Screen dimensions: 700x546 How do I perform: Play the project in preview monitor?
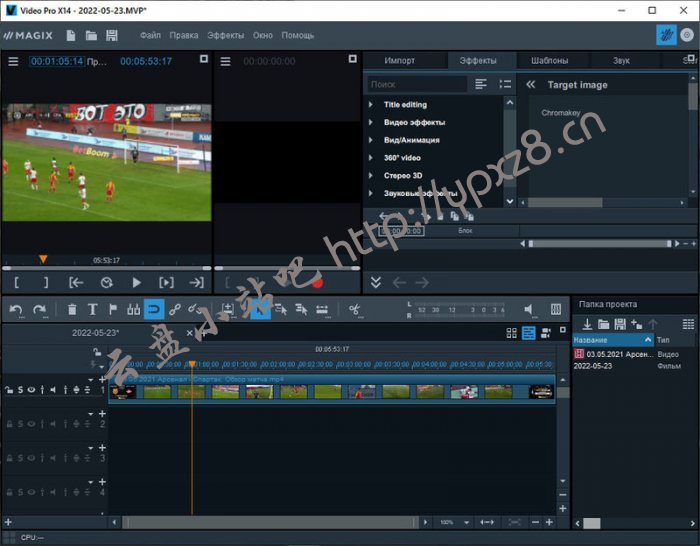click(x=137, y=283)
